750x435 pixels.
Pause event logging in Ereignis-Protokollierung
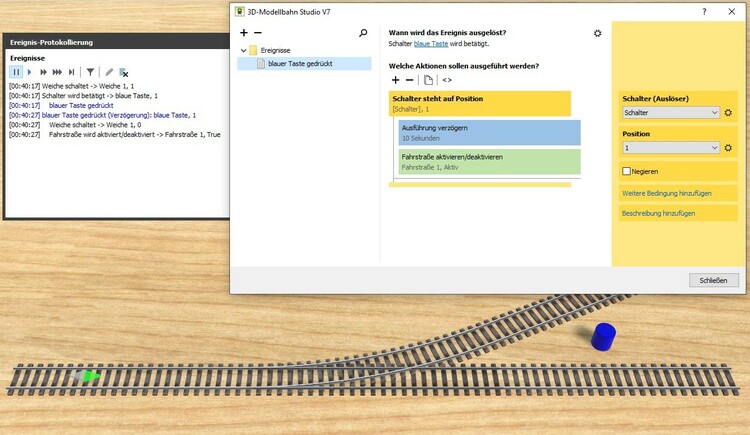[x=16, y=72]
